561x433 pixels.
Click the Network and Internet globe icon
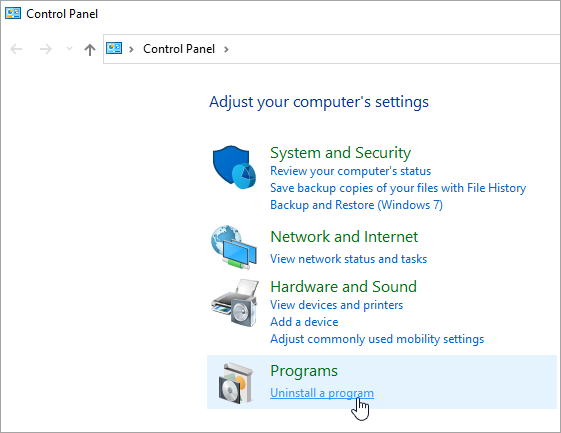(x=234, y=247)
